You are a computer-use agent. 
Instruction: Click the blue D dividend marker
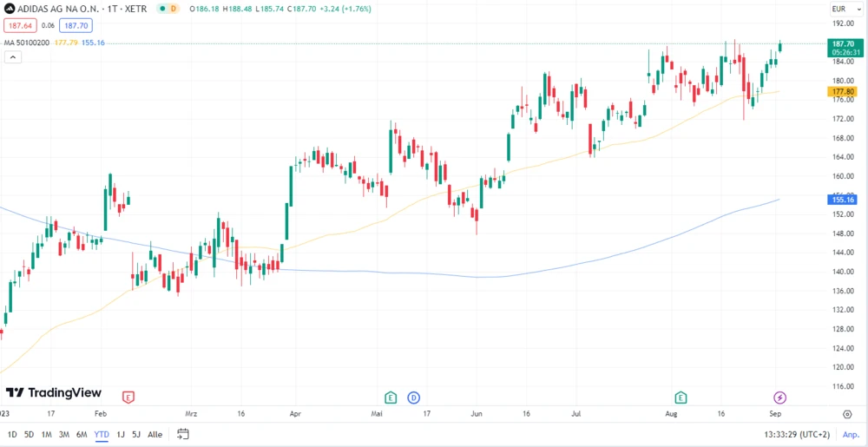point(413,398)
